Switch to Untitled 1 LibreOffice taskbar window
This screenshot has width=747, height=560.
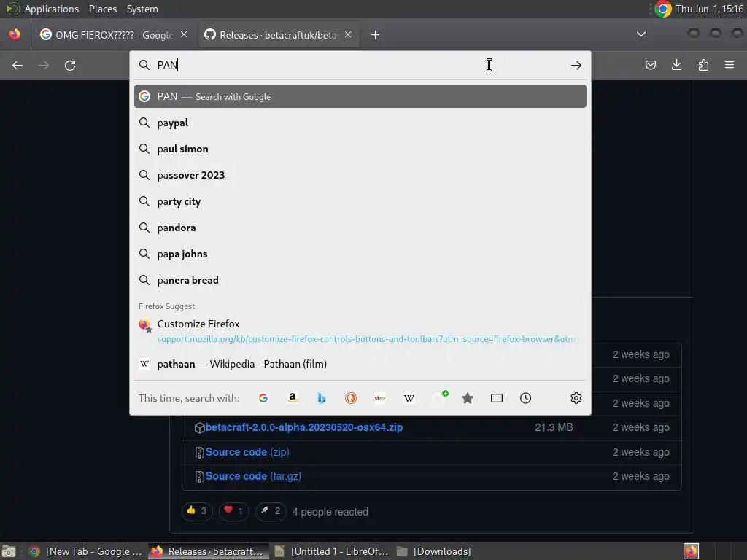click(332, 551)
